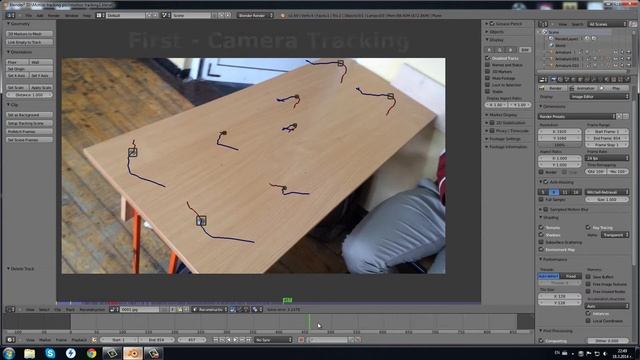
Task: Open the Outliner editor type icon
Action: point(543,24)
